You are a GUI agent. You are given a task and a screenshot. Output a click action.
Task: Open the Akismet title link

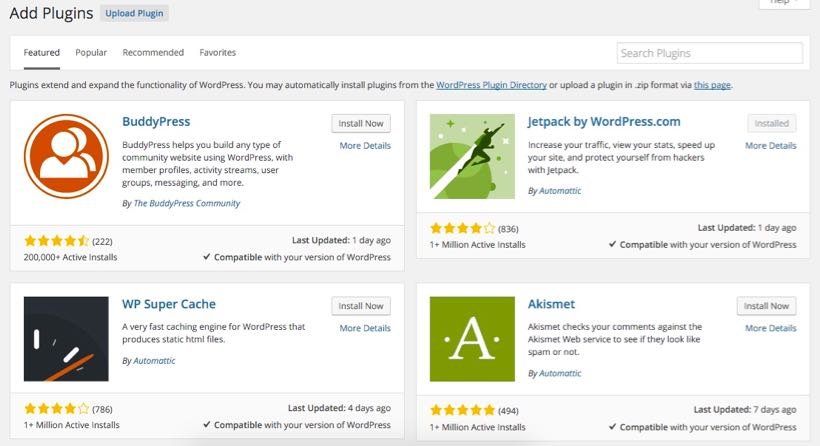coord(551,304)
